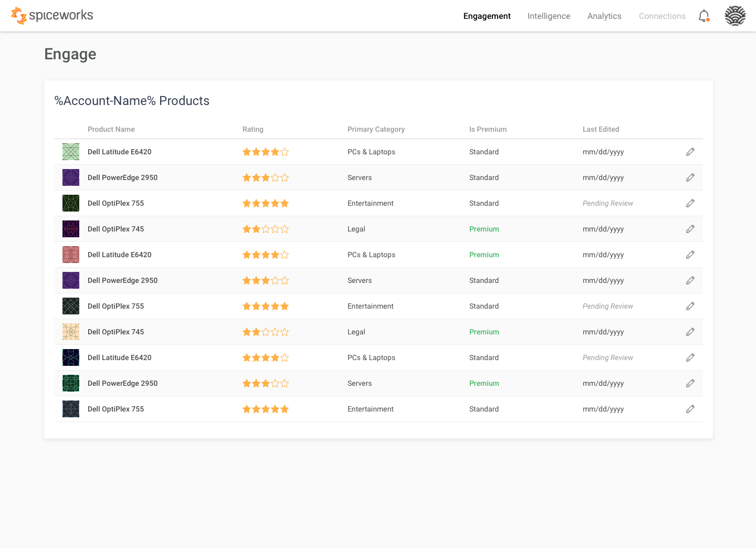Edit the OptiPlex 745 row with dark purple thumbnail
The width and height of the screenshot is (756, 548).
point(690,229)
